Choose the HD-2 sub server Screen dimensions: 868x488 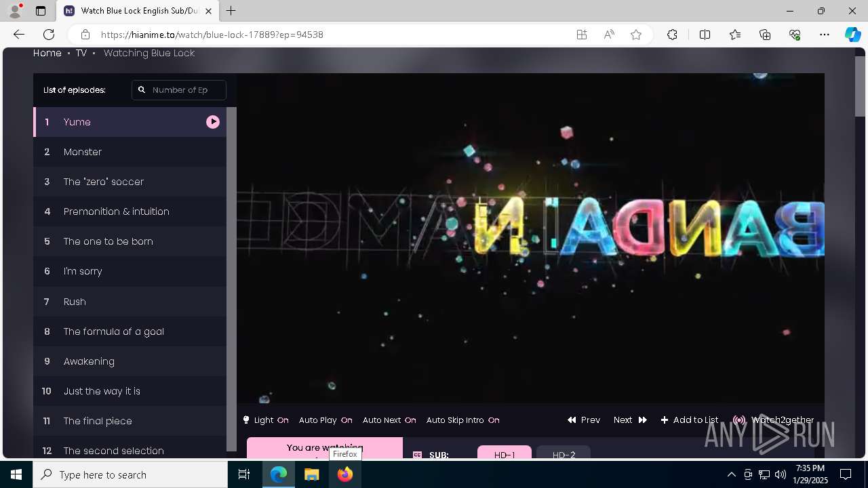point(564,453)
